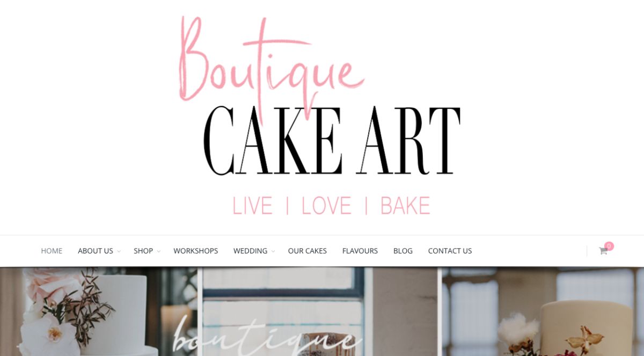Click the pink cart item count badge

[609, 246]
